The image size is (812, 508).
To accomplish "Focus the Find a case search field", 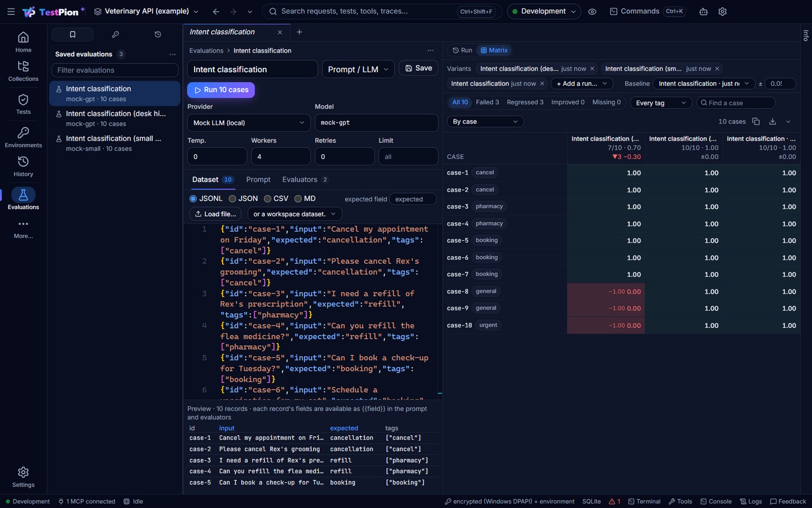I will coord(736,103).
